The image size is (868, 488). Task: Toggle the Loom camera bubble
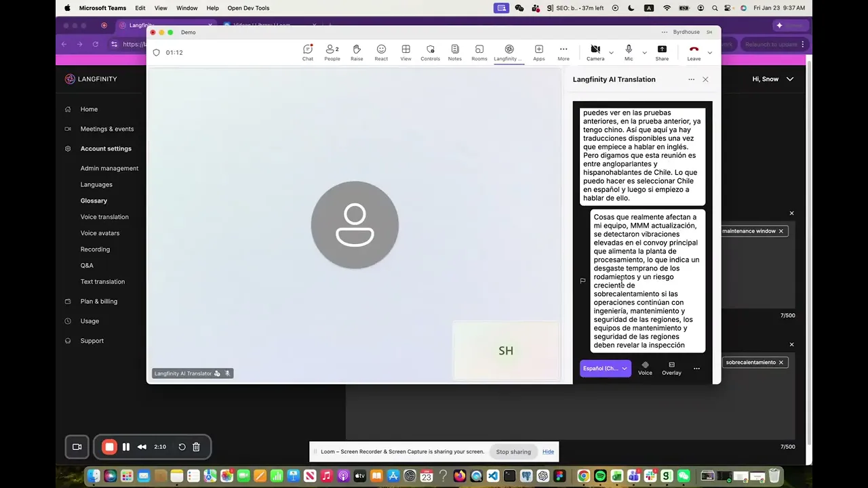point(77,447)
